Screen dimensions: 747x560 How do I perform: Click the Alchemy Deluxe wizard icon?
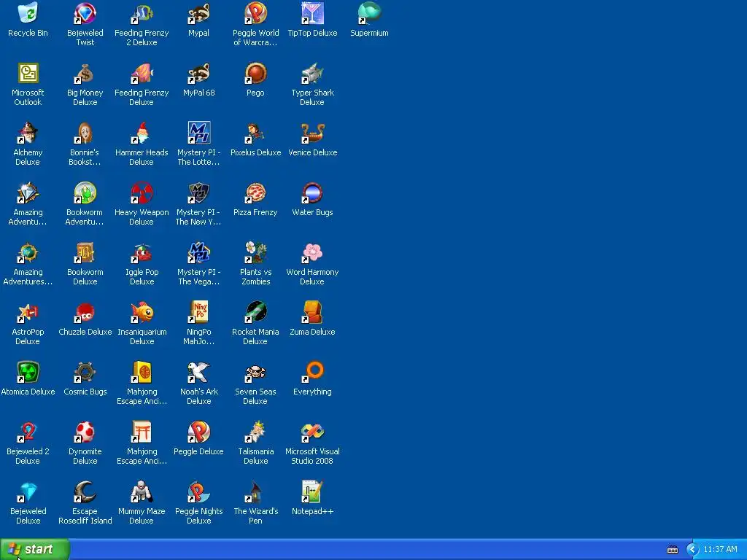coord(28,133)
